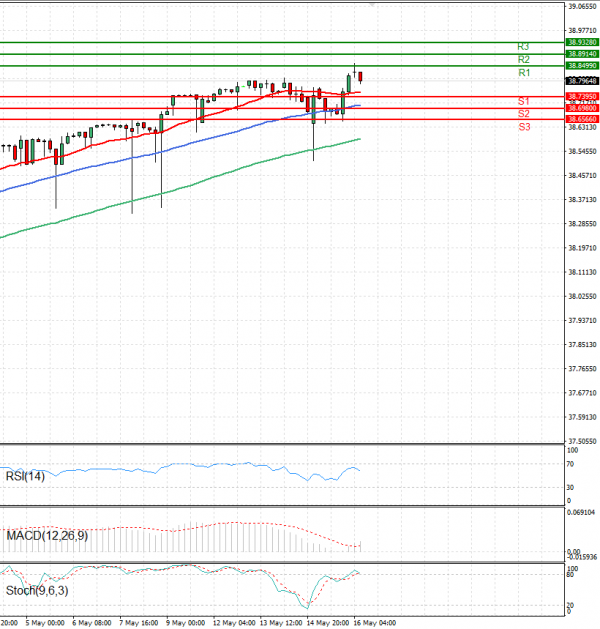Click the 38.02550 price axis value

click(582, 296)
